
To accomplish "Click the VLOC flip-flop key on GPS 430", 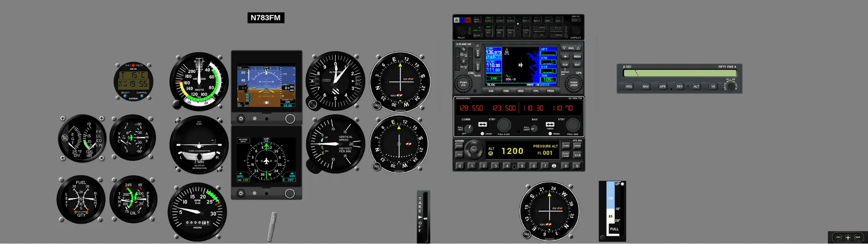I will click(478, 67).
